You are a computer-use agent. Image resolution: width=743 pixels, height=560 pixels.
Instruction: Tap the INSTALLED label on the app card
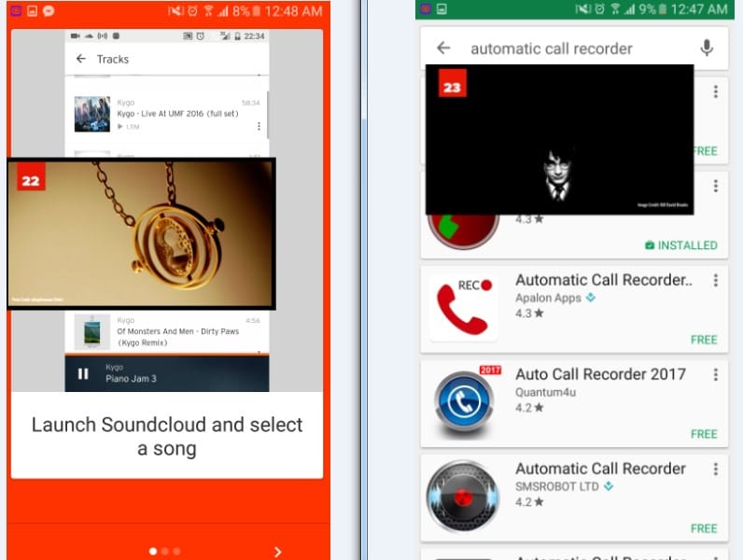[x=680, y=245]
